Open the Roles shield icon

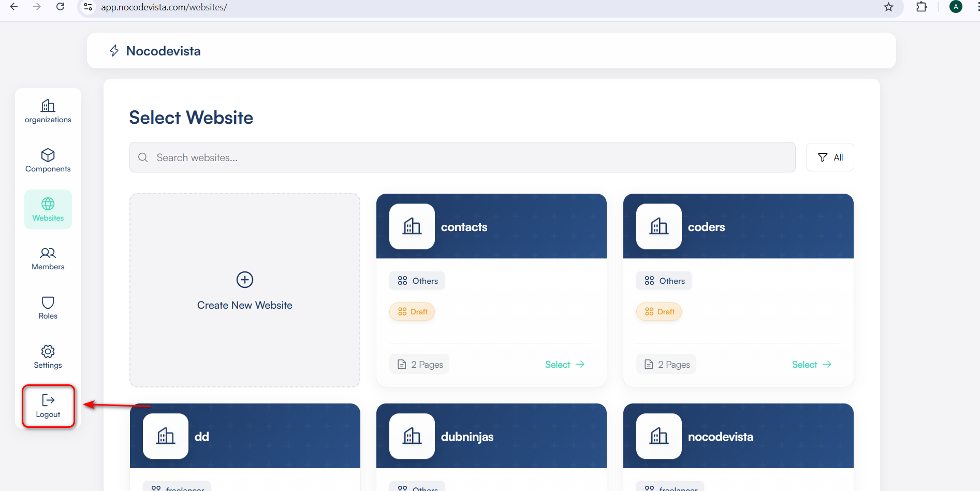(x=48, y=302)
